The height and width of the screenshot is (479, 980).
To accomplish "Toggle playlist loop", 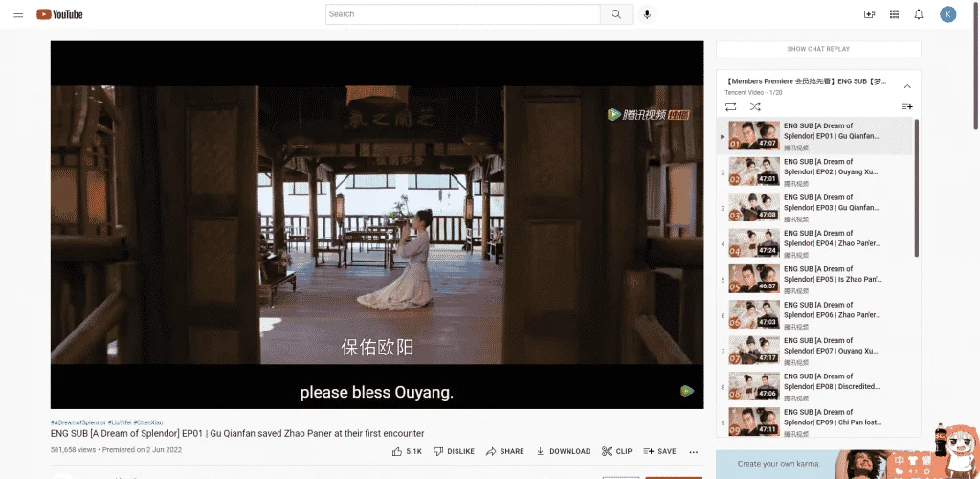I will tap(730, 107).
